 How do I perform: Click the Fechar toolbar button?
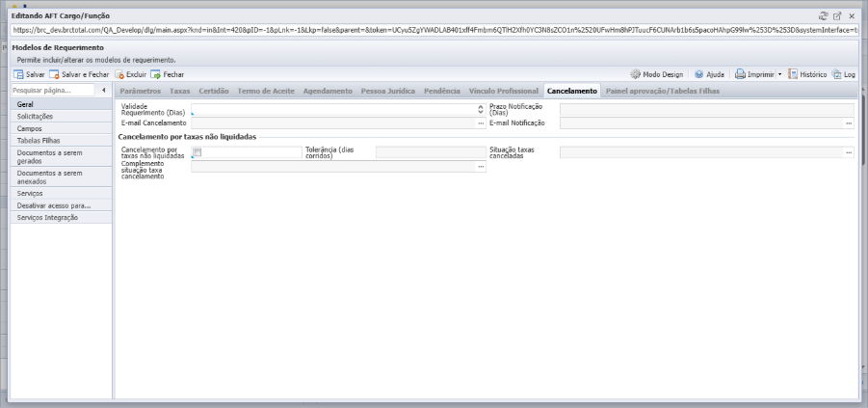[x=168, y=74]
